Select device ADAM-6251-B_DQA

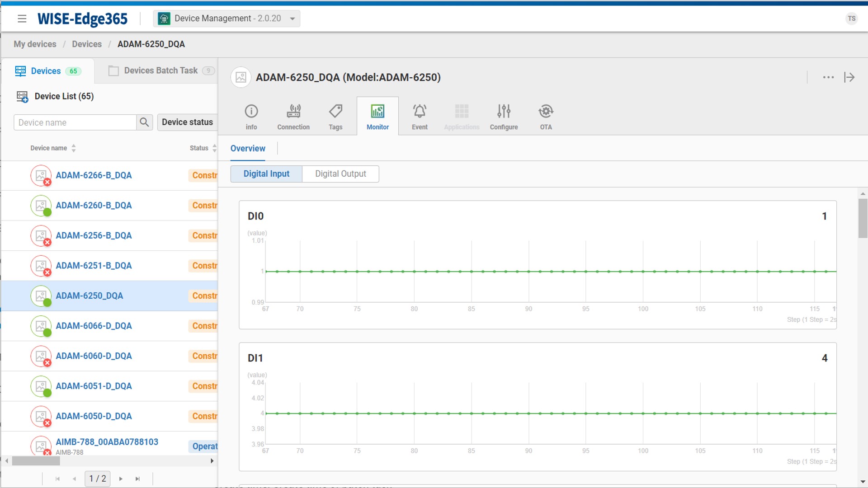coord(94,266)
